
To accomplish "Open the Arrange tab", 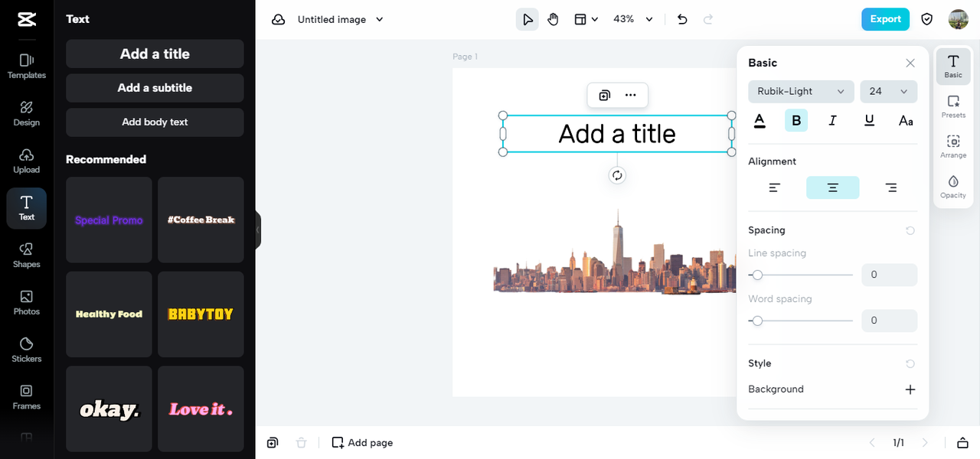I will [x=953, y=146].
